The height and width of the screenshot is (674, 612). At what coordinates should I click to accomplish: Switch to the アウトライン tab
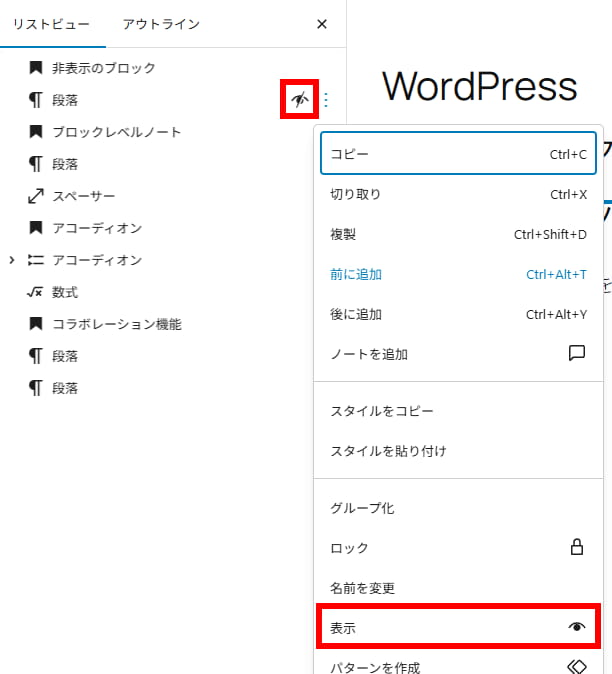161,24
